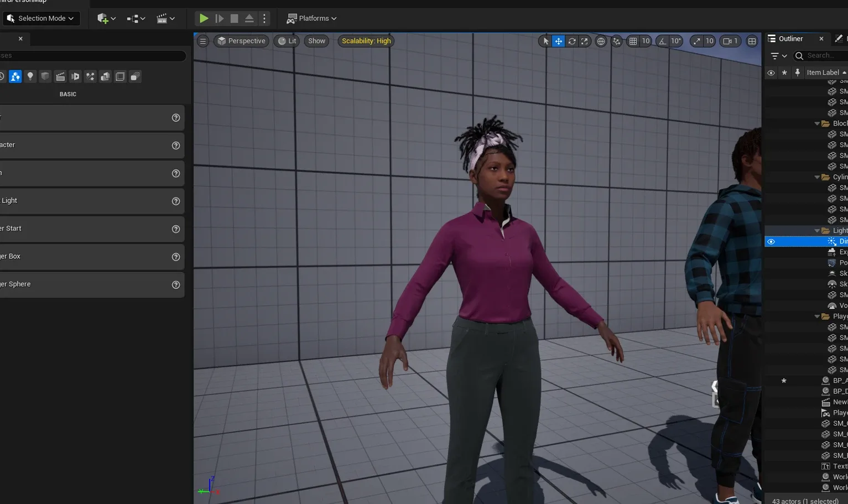Select the Lights category icon
This screenshot has width=848, height=504.
[x=30, y=76]
